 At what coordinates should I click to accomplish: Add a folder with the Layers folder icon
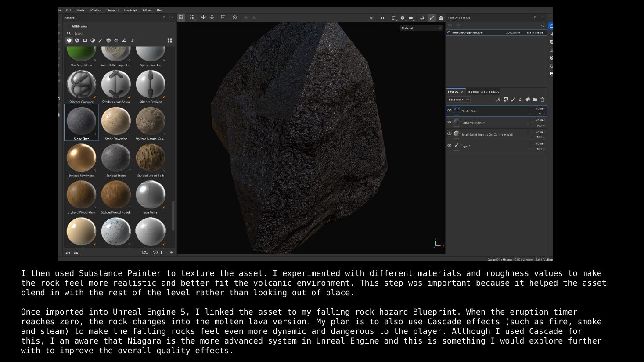tap(535, 100)
